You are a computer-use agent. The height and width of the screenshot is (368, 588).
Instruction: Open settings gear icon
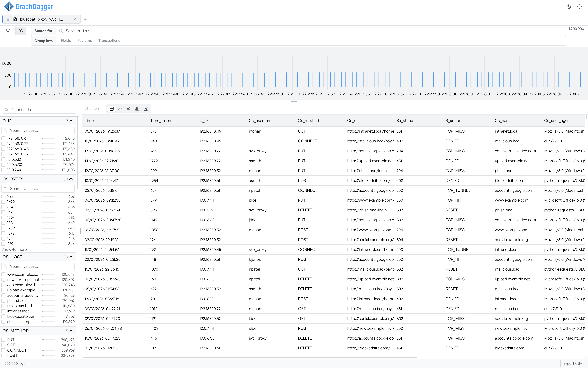[x=579, y=7]
